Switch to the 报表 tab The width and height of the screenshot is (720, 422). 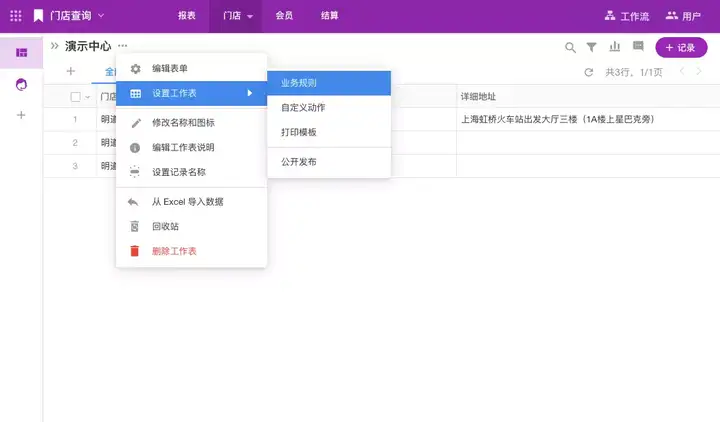187,16
